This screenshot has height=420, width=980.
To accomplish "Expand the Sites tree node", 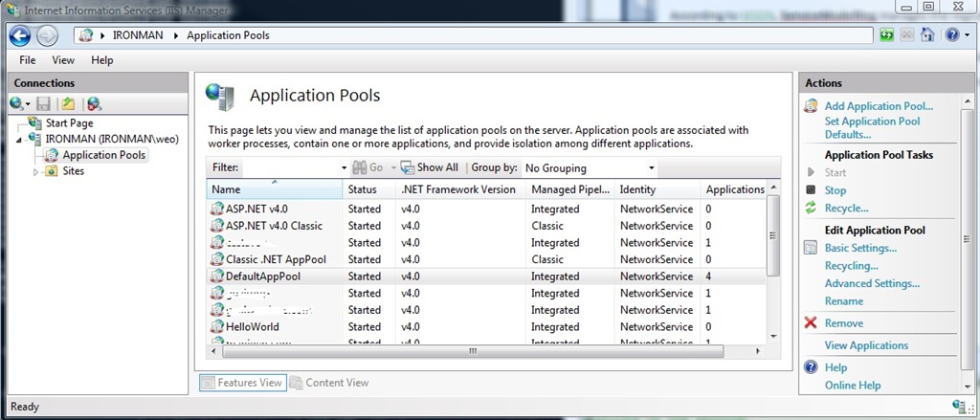I will tap(35, 171).
